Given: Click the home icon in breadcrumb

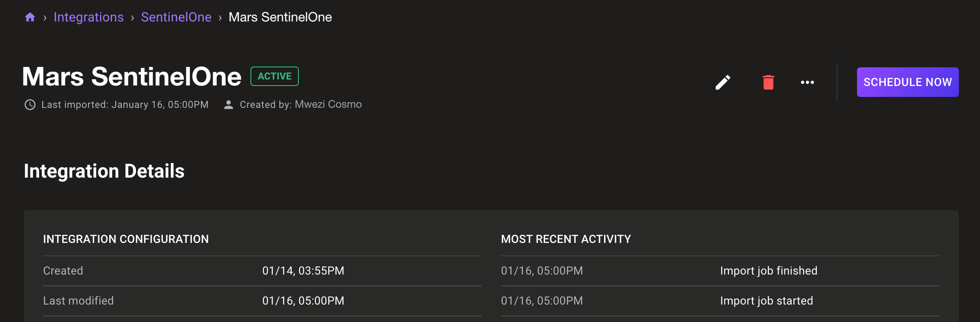Looking at the screenshot, I should pyautogui.click(x=30, y=17).
